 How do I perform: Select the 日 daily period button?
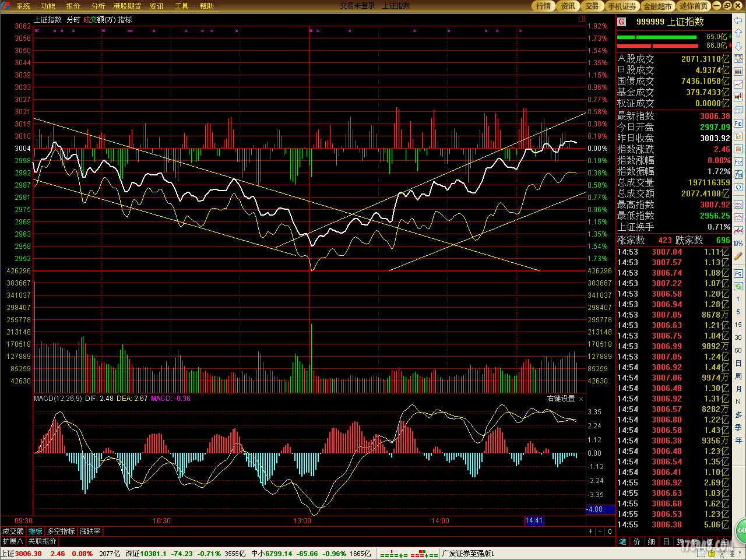click(738, 363)
